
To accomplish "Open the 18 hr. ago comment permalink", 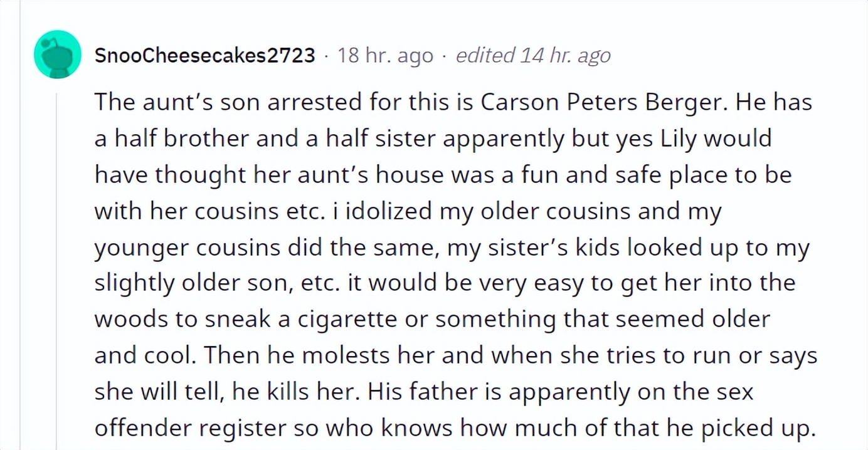I will click(x=386, y=56).
